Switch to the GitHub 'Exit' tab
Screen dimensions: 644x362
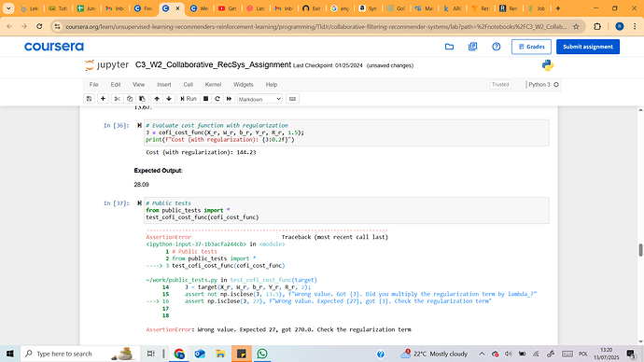[x=312, y=8]
